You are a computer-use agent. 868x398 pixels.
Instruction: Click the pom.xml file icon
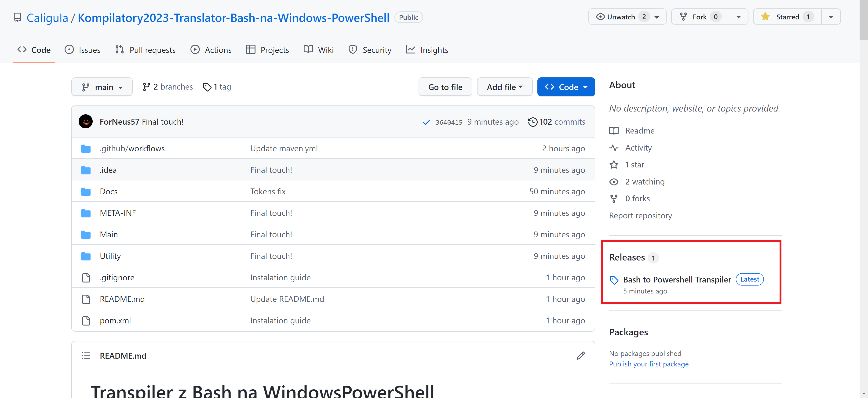pos(86,321)
